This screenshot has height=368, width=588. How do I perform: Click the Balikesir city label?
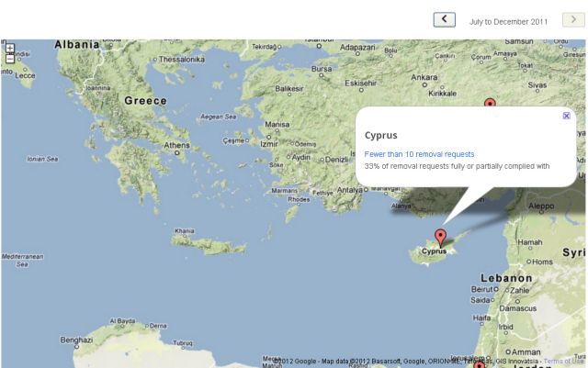pos(289,89)
